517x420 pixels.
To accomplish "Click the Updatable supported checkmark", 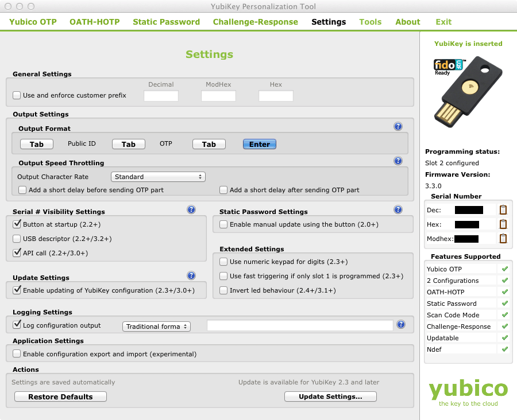I will tap(504, 338).
